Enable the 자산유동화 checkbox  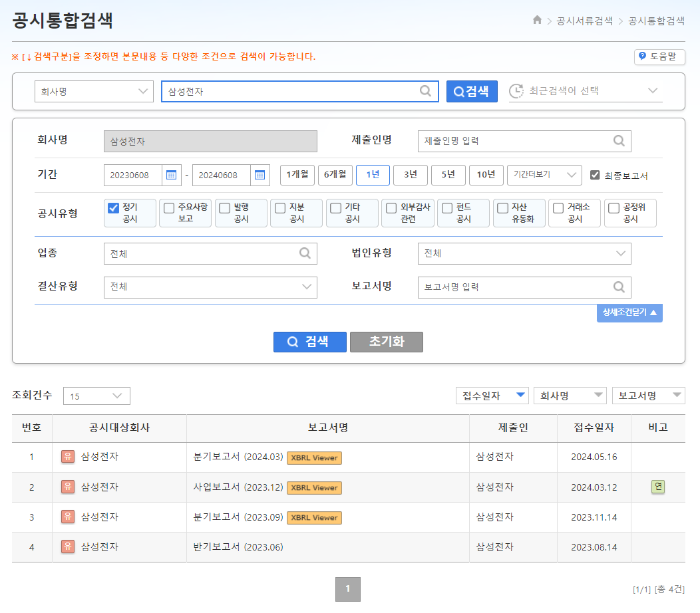(x=502, y=208)
